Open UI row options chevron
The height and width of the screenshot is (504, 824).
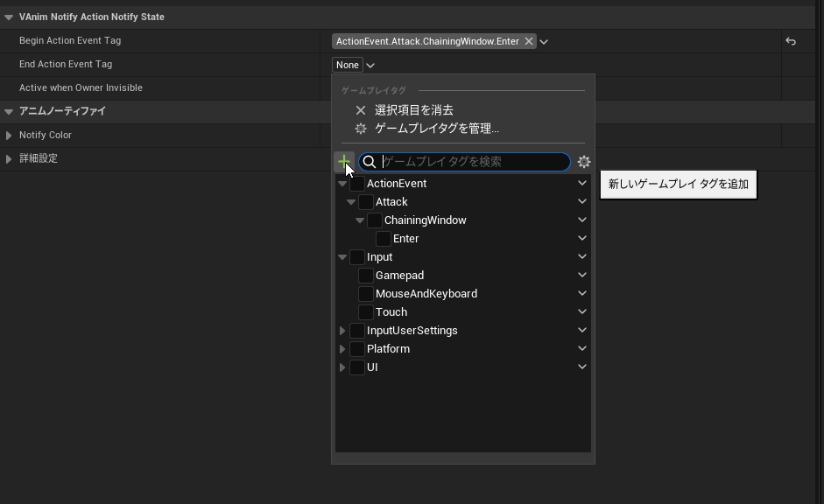(582, 367)
